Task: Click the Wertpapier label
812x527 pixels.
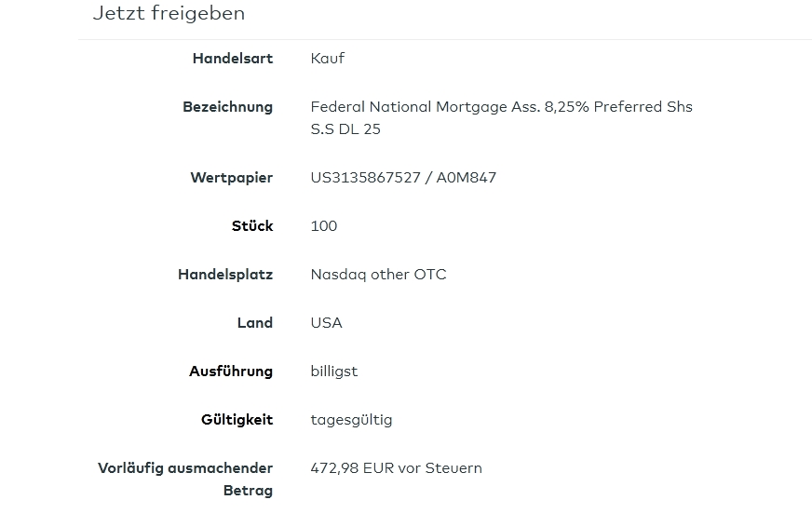Action: point(232,178)
